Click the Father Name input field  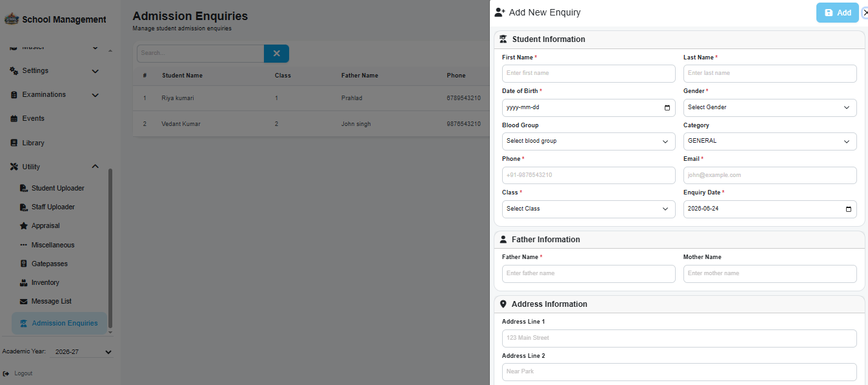click(589, 274)
